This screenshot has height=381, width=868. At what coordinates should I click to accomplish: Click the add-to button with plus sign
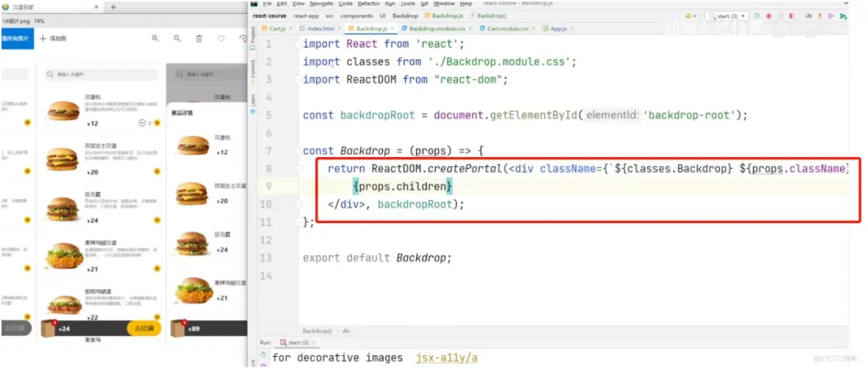point(53,39)
